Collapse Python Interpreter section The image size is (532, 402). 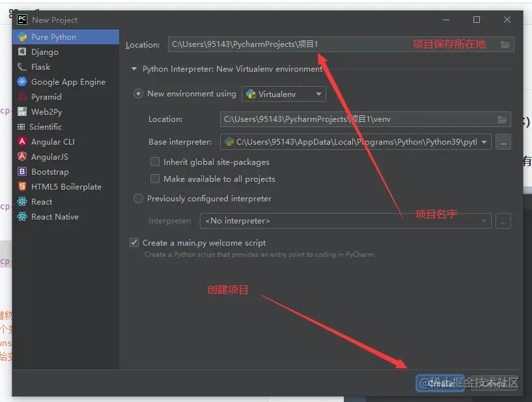(134, 69)
